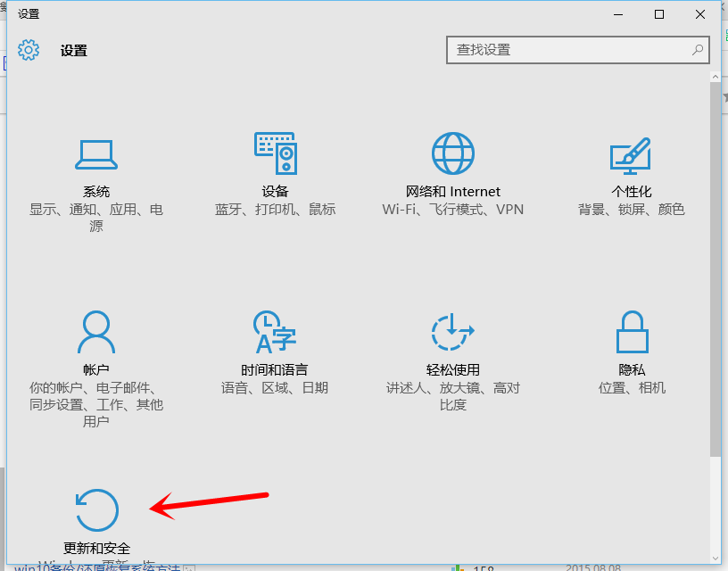Click the 背景、锁屏、颜色 subtitle under 个性化
728x571 pixels.
pyautogui.click(x=631, y=210)
